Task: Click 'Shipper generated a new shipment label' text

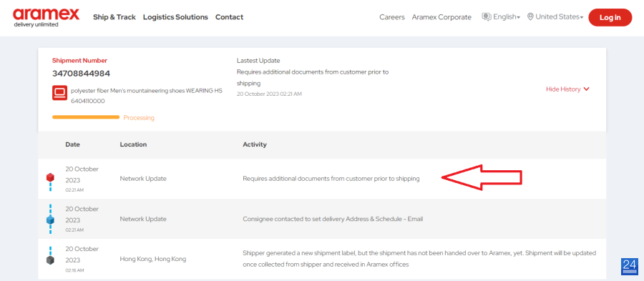Action: click(x=419, y=259)
